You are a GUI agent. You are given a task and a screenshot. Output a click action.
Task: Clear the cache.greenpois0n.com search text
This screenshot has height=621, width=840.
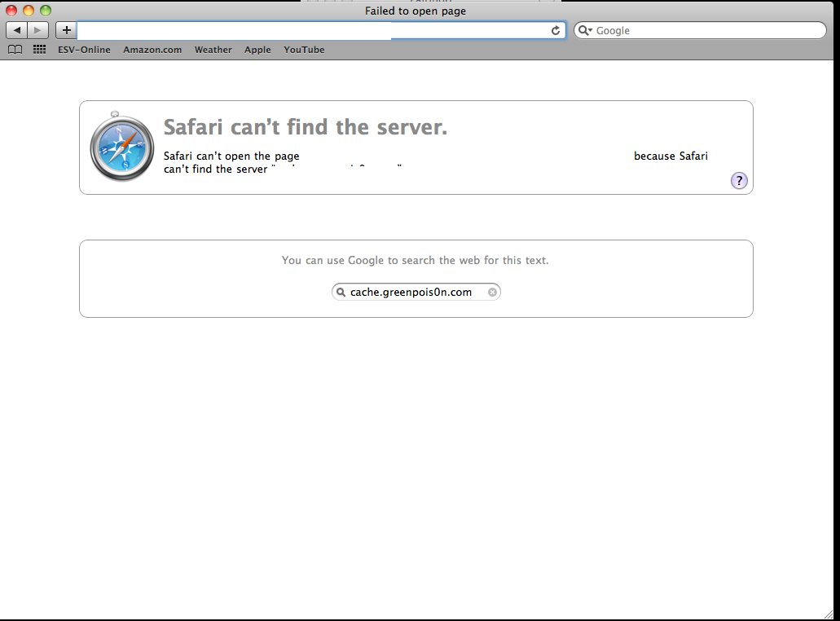(492, 292)
